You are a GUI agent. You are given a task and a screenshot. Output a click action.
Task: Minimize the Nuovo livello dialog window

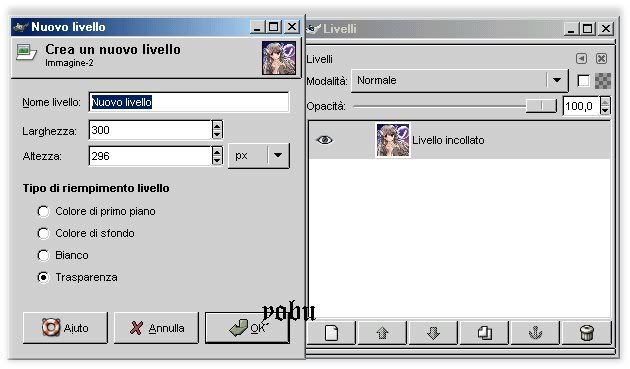tap(257, 27)
